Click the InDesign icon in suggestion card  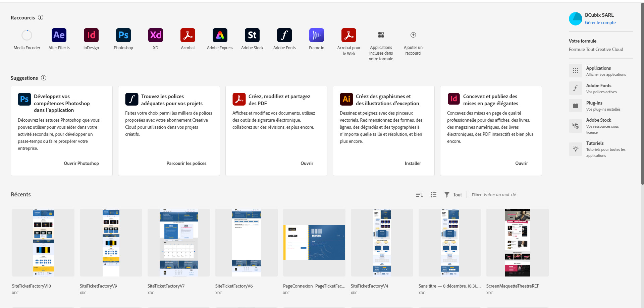tap(454, 99)
